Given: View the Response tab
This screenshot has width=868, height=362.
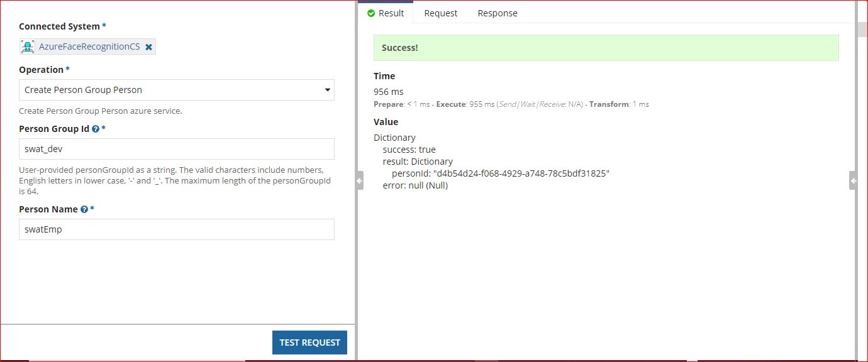Looking at the screenshot, I should coord(497,13).
